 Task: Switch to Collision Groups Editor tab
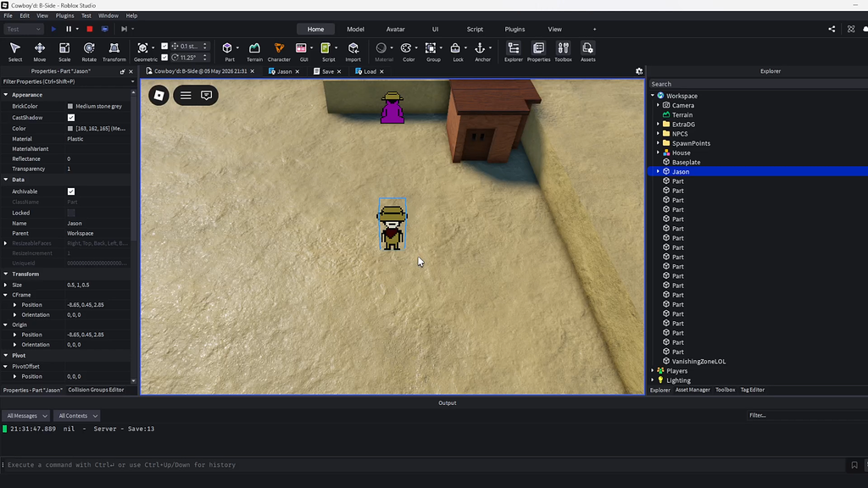[96, 390]
